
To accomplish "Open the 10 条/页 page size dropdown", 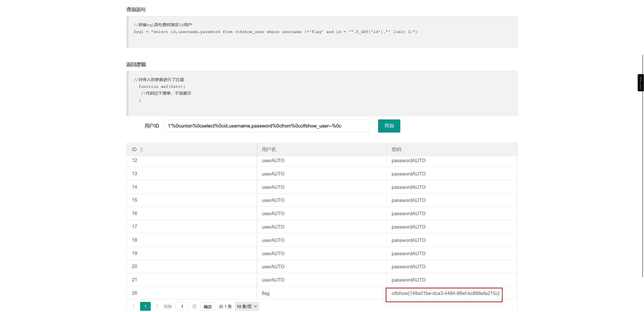I will pos(247,306).
